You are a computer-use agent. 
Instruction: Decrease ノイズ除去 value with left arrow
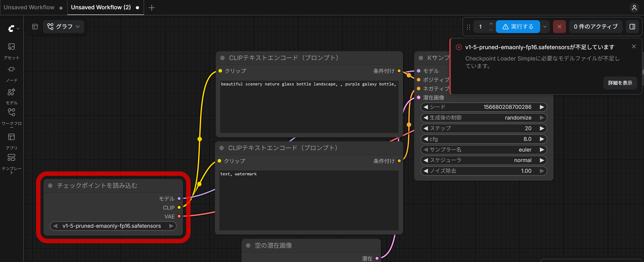coord(425,171)
